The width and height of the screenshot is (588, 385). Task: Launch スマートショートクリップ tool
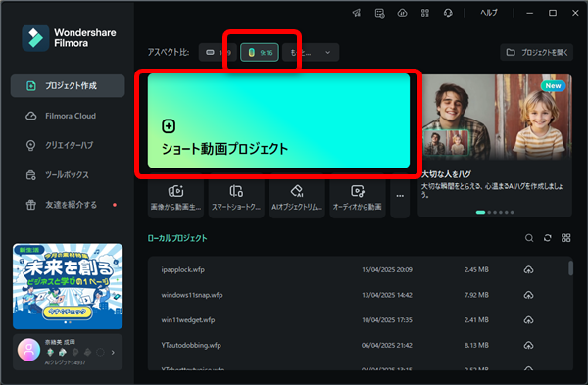[x=236, y=198]
